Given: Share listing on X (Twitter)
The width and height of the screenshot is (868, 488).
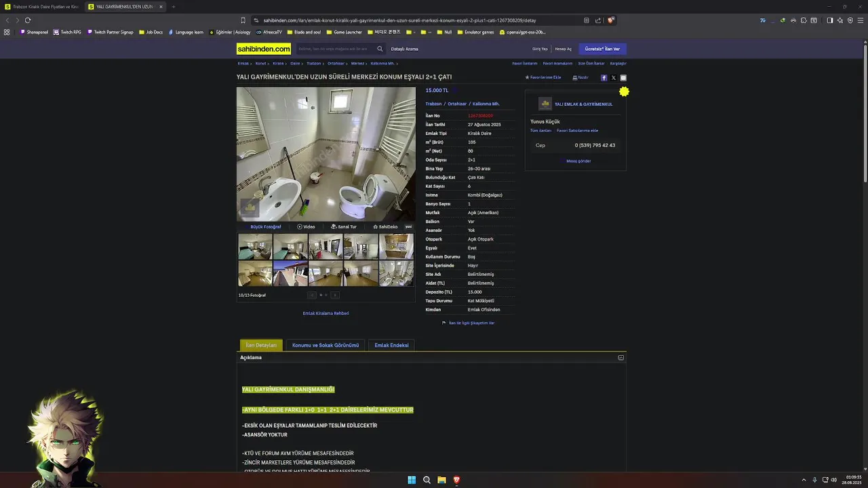Looking at the screenshot, I should 614,78.
